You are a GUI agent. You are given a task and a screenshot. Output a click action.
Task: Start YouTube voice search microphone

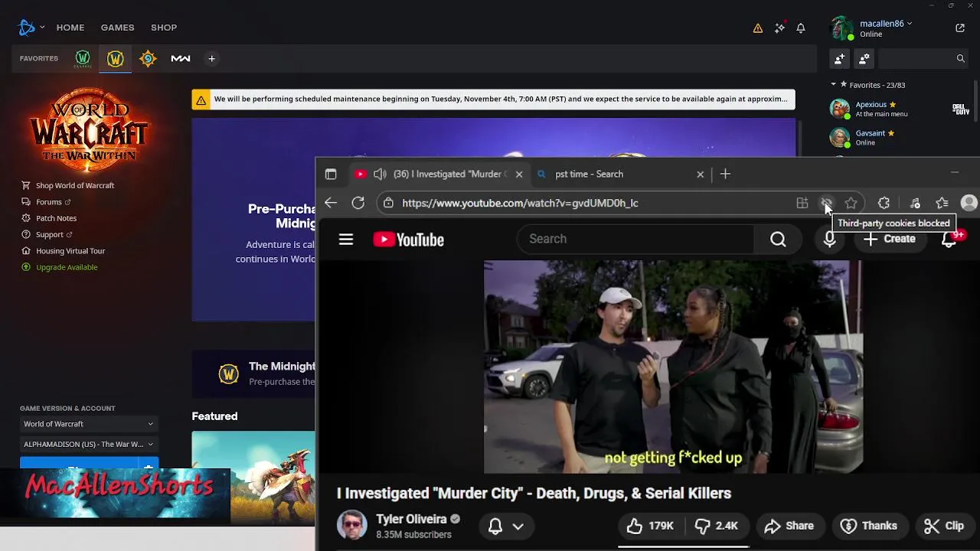point(829,240)
